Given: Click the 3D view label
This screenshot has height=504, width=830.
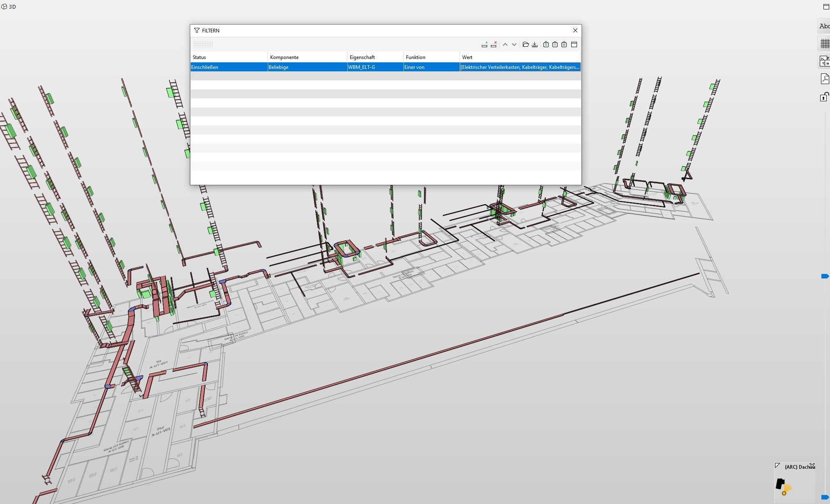Looking at the screenshot, I should point(12,7).
